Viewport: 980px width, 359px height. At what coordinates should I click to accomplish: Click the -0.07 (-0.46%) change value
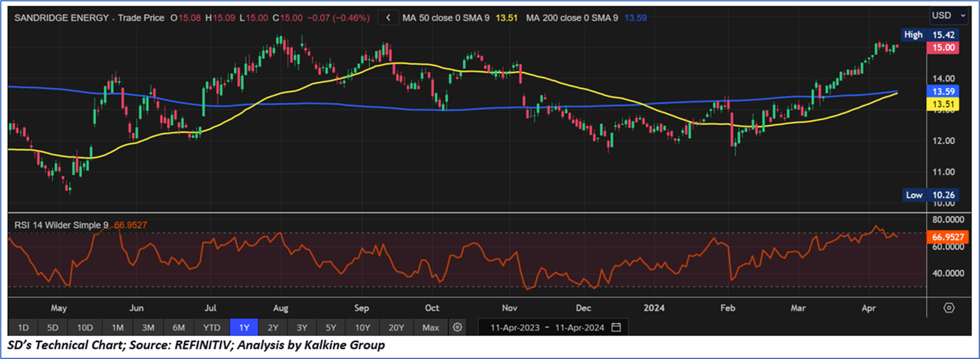(x=338, y=18)
